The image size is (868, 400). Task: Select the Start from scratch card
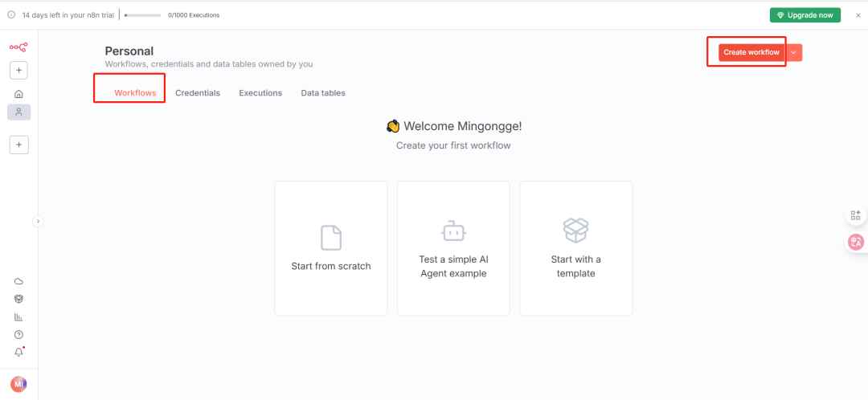[x=331, y=248]
